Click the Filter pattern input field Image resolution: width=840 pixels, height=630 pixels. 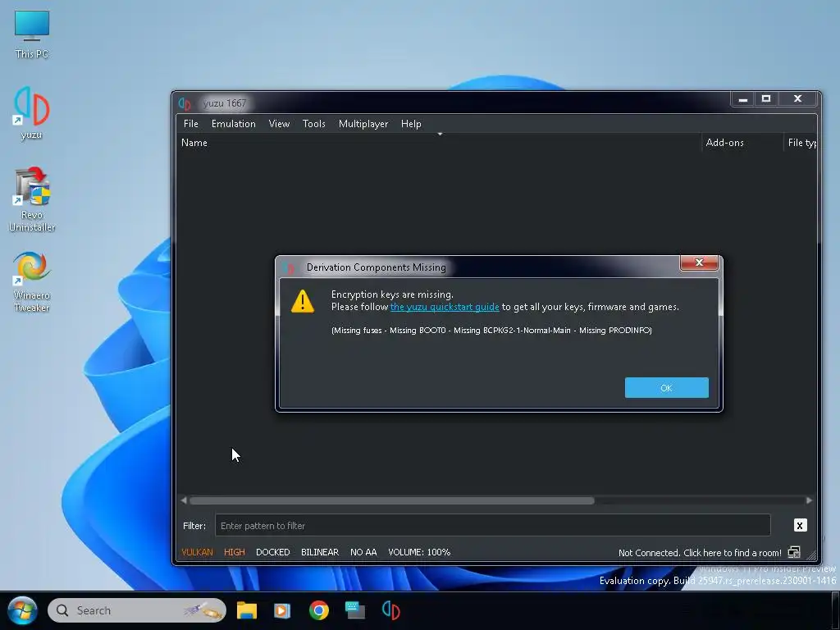click(x=492, y=526)
